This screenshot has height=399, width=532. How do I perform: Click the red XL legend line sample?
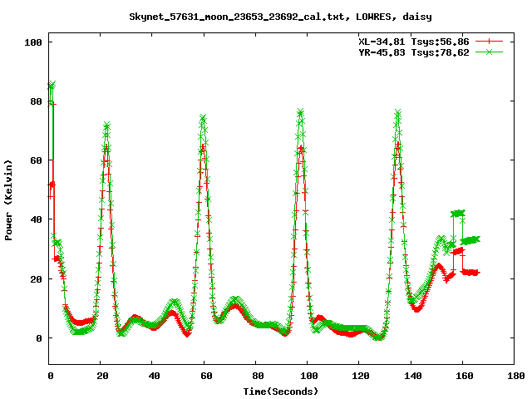[x=489, y=42]
